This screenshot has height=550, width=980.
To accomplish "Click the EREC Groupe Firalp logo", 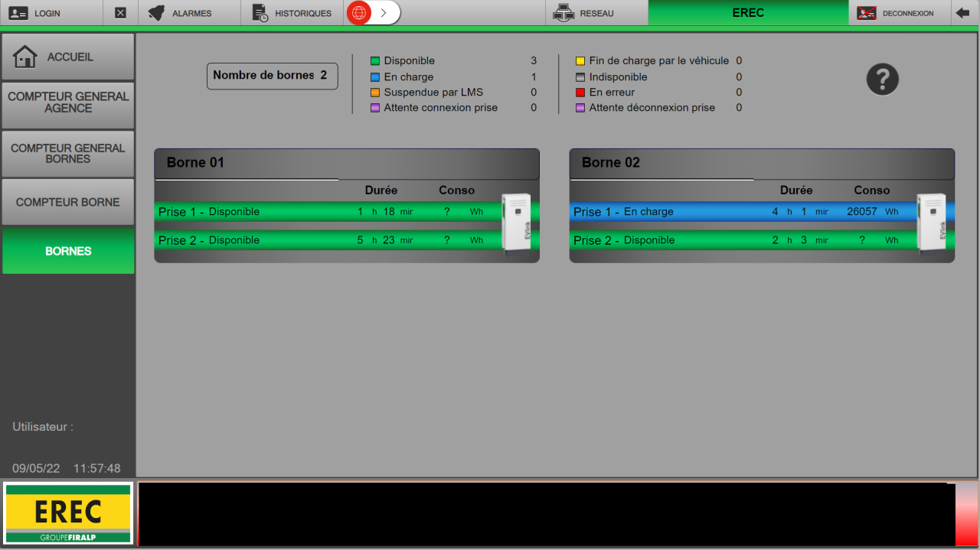I will (x=68, y=513).
